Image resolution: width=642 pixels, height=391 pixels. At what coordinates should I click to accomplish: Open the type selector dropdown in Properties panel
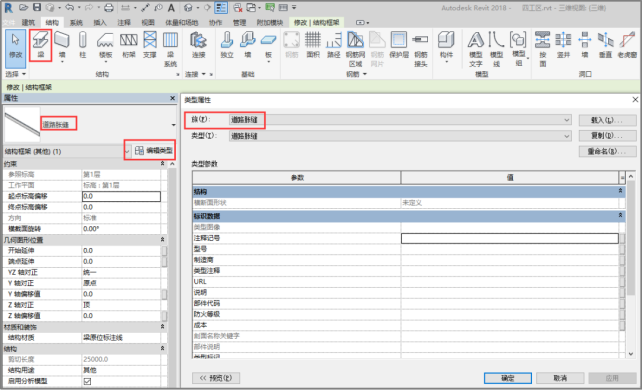(x=174, y=125)
